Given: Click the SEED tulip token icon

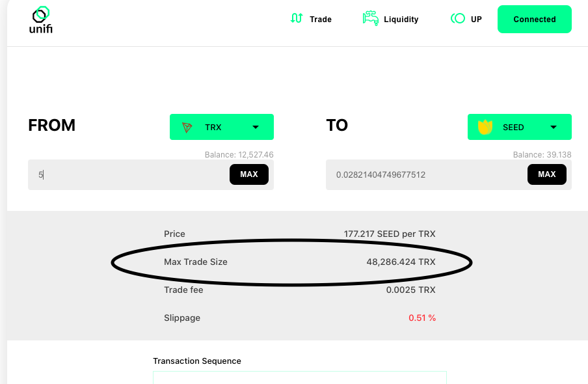Looking at the screenshot, I should 485,127.
